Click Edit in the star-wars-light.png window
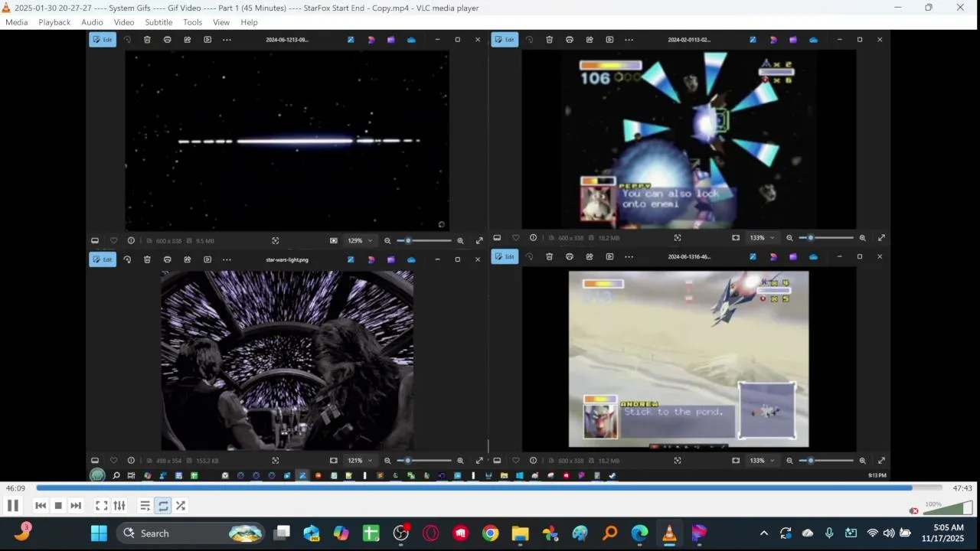Screen dimensions: 980x551 (103, 259)
